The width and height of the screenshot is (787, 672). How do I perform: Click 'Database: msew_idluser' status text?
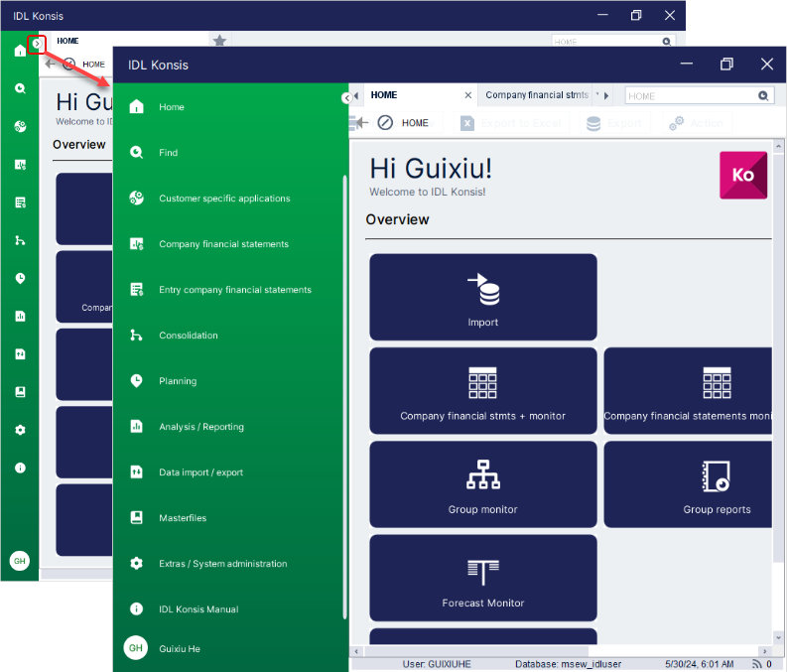(568, 664)
